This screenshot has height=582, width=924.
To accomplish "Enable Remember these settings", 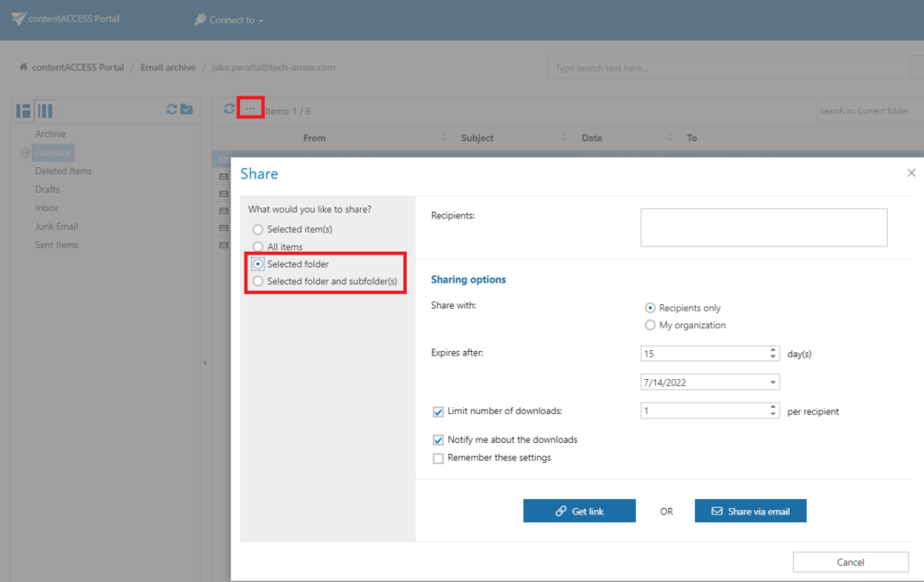I will point(439,458).
